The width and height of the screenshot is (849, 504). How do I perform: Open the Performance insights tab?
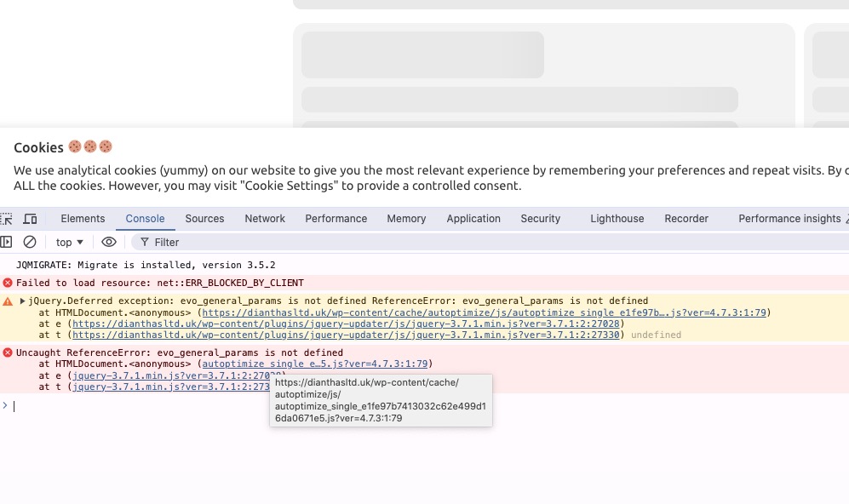[789, 219]
